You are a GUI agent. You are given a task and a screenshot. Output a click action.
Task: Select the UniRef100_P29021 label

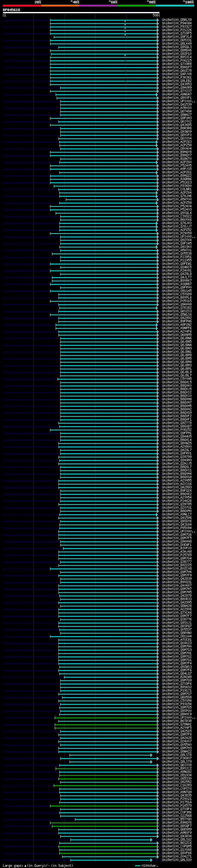(x=177, y=799)
